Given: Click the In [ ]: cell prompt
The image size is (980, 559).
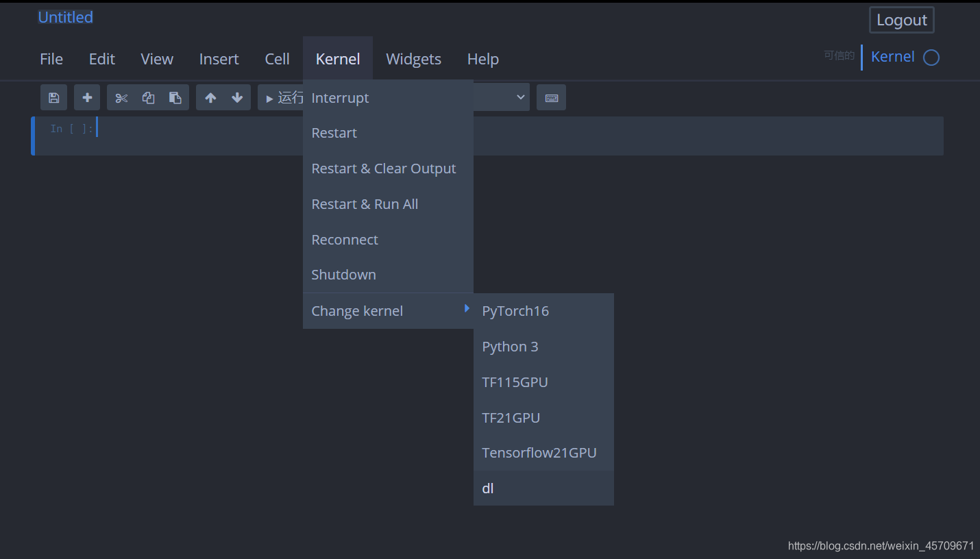Looking at the screenshot, I should [71, 129].
